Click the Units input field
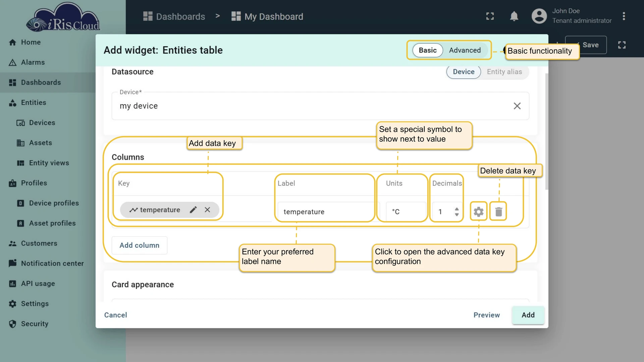 [406, 212]
